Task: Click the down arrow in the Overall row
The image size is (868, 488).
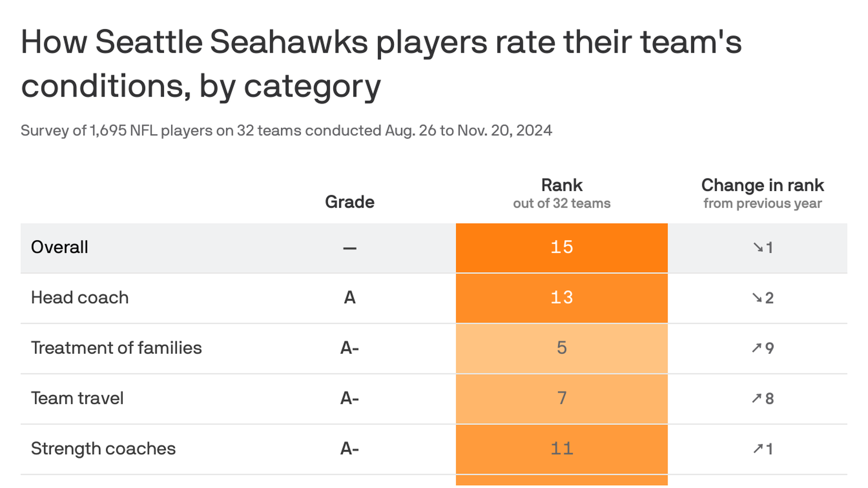Action: [x=758, y=247]
